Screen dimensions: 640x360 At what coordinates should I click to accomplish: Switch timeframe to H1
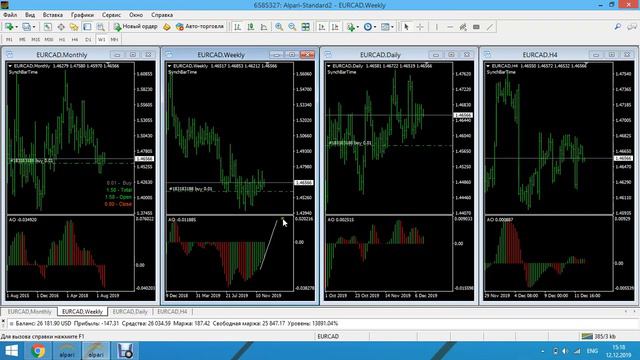(x=62, y=40)
